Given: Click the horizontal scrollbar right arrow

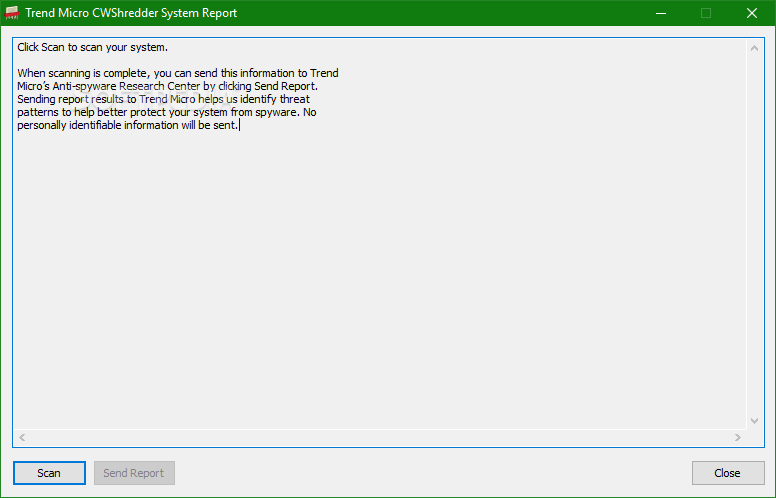Looking at the screenshot, I should click(x=738, y=437).
